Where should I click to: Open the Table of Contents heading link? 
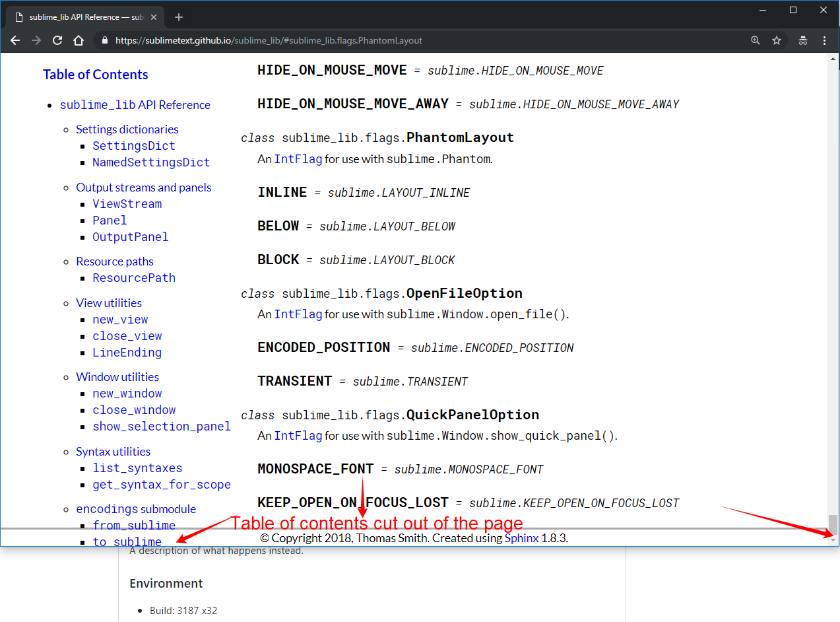pyautogui.click(x=96, y=75)
